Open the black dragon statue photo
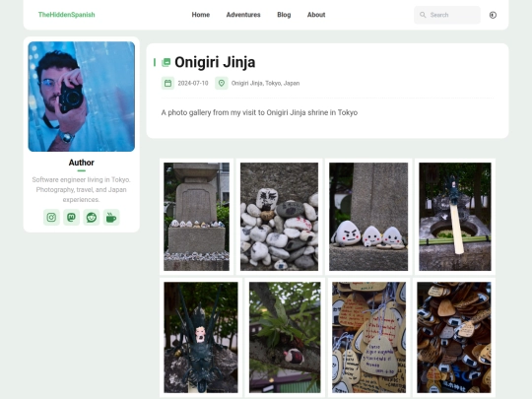This screenshot has height=399, width=532. point(201,338)
